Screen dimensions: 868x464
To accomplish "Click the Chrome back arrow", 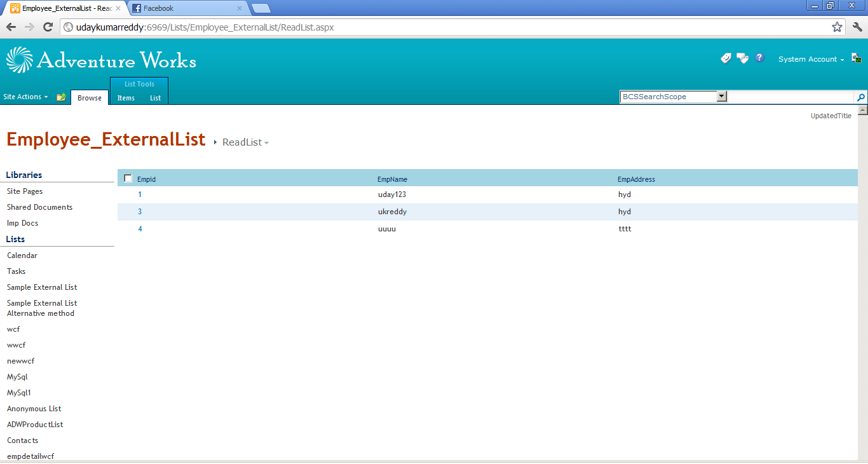I will [x=11, y=27].
